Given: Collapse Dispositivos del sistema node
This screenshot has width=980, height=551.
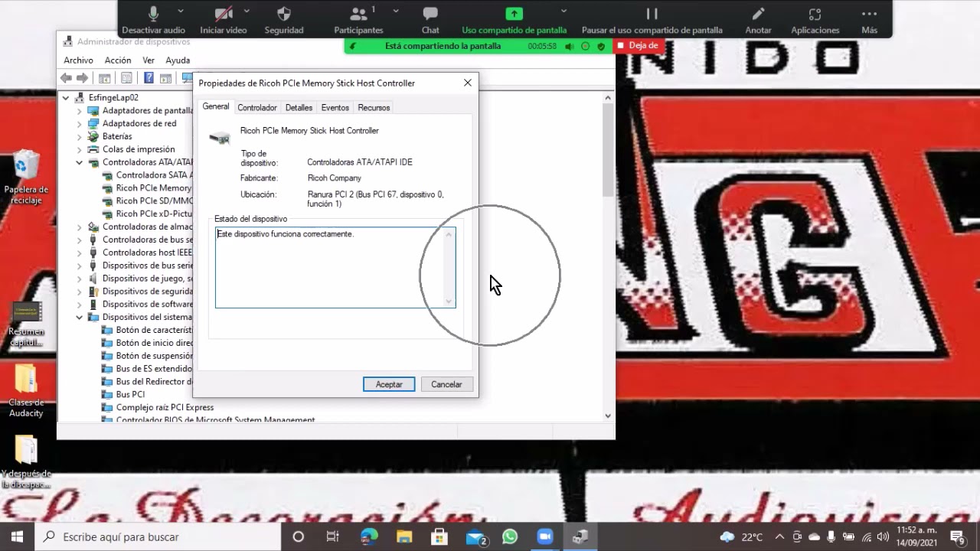Looking at the screenshot, I should click(x=79, y=318).
